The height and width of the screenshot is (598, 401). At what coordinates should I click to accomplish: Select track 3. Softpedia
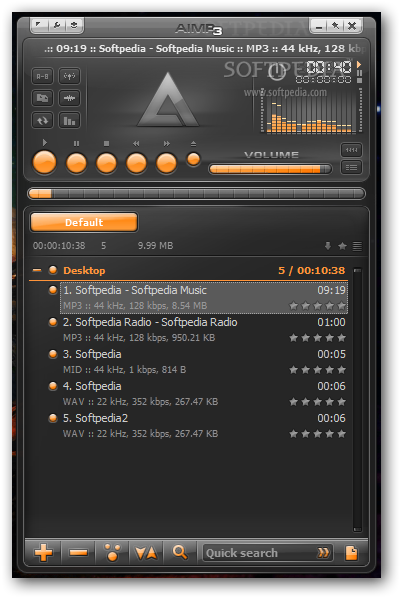pyautogui.click(x=204, y=362)
